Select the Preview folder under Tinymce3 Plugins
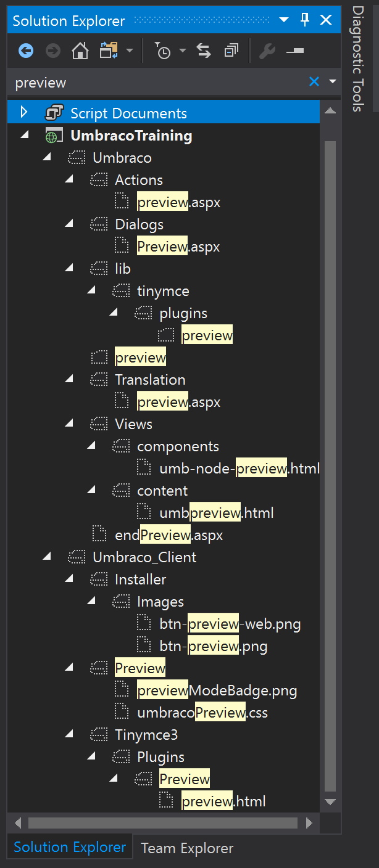Screen dimensions: 379x868 185,779
